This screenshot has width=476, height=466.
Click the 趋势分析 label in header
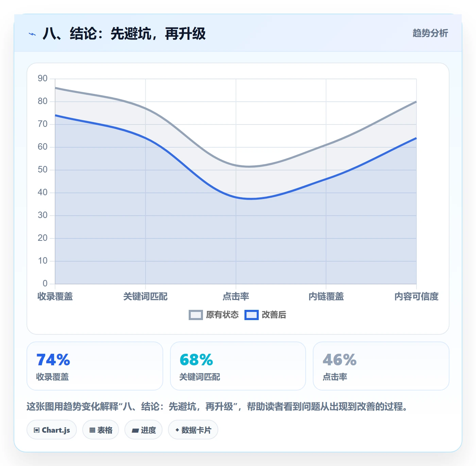[x=430, y=33]
